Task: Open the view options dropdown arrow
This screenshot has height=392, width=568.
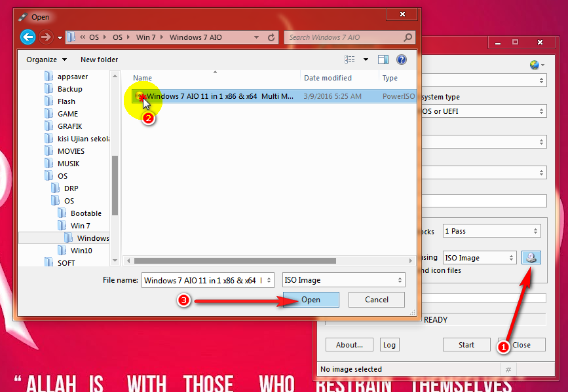Action: point(366,60)
